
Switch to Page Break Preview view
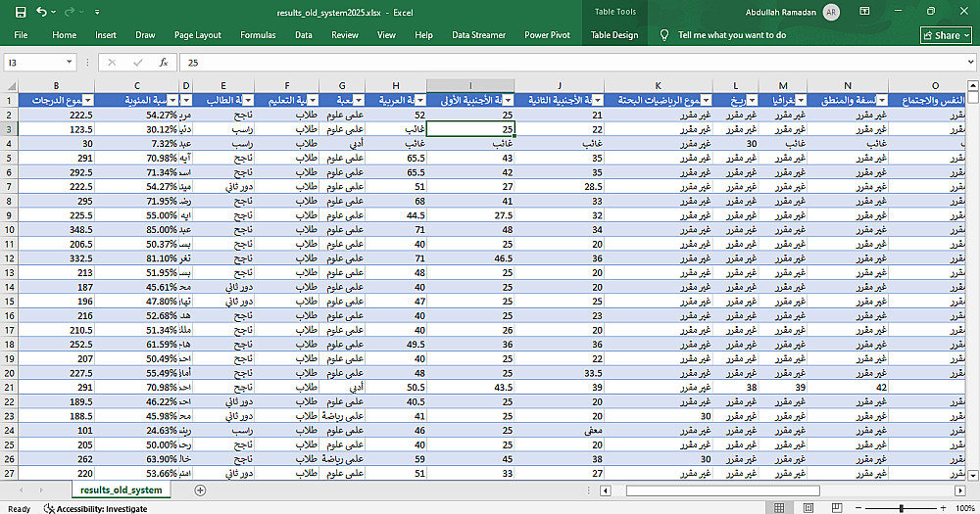835,509
